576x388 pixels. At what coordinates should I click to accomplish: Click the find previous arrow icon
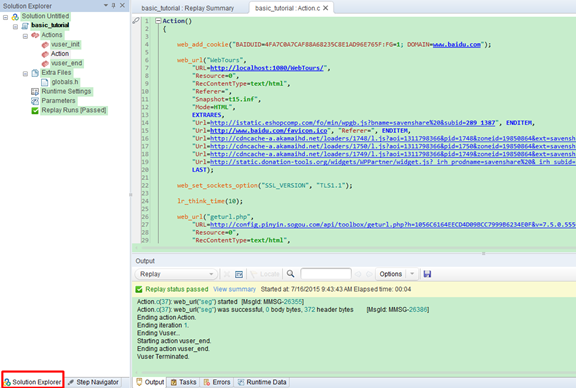click(358, 274)
